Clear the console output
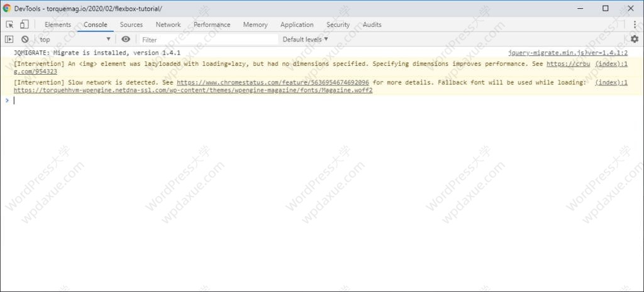This screenshot has height=292, width=644. point(25,40)
